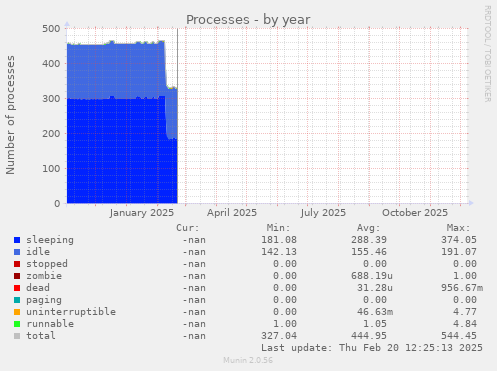Click the January 2025 axis label

(x=142, y=213)
